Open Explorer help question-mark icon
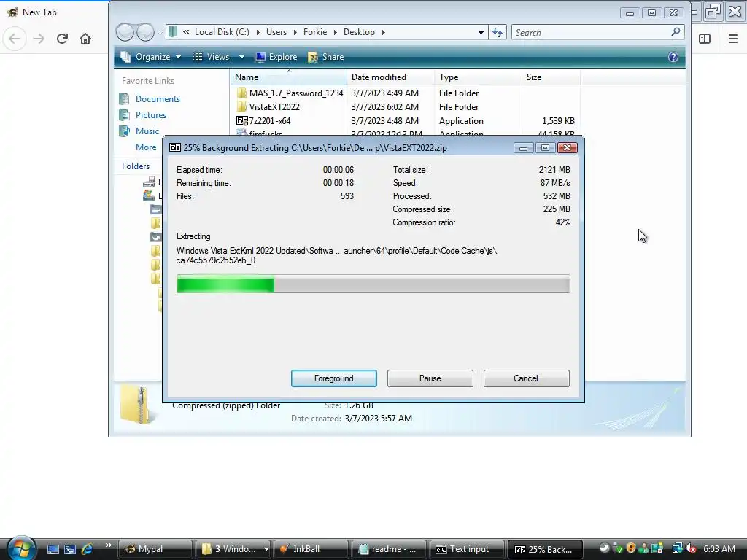 click(x=673, y=57)
